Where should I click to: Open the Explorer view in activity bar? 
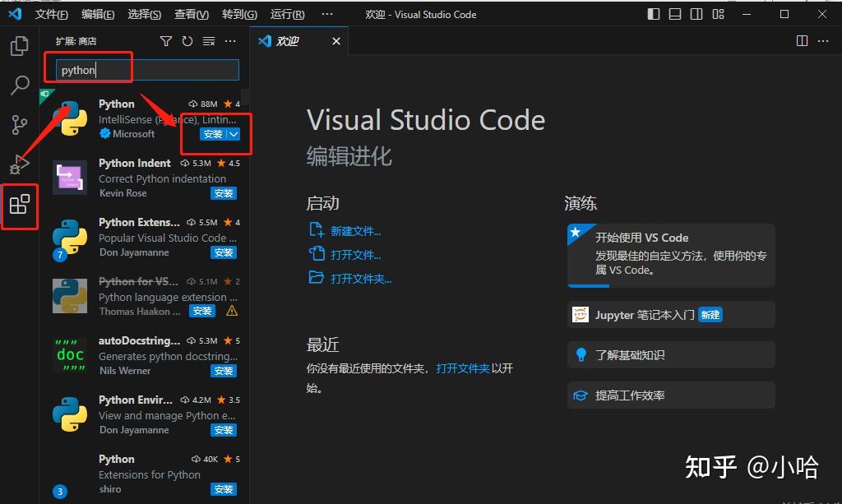[20, 46]
